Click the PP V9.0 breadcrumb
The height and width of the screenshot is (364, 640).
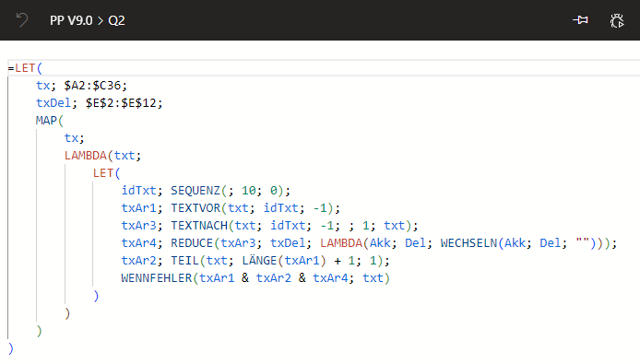coord(71,20)
